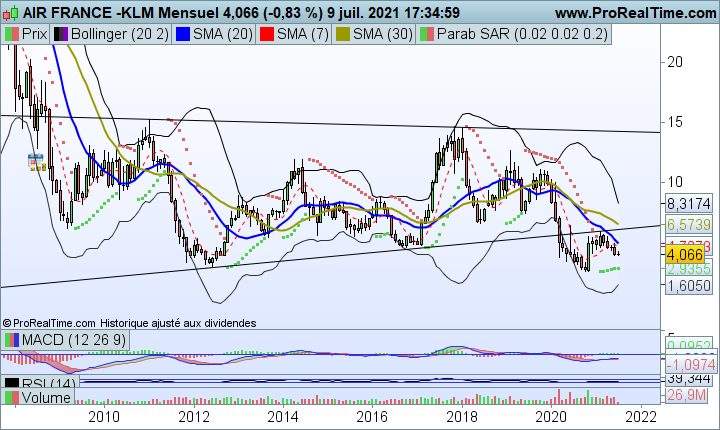The height and width of the screenshot is (430, 720).
Task: Click the 2018 time axis label
Action: coord(461,417)
